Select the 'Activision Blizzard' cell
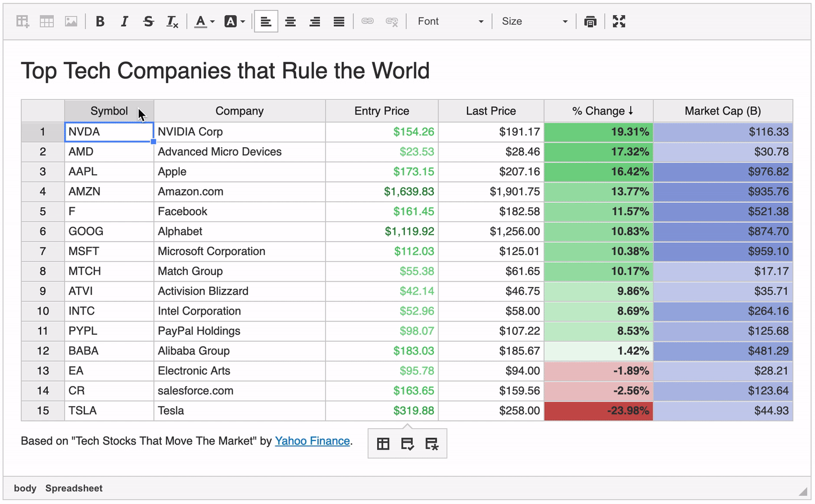 click(239, 292)
